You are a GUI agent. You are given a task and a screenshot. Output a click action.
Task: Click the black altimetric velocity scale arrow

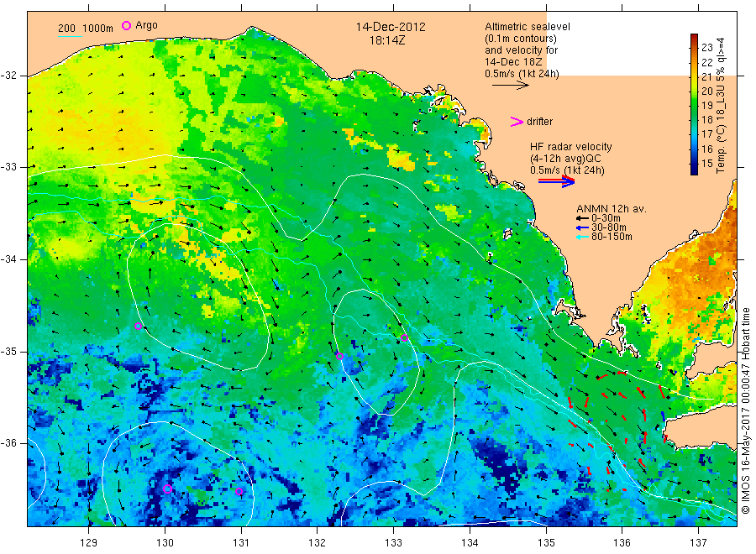click(511, 86)
